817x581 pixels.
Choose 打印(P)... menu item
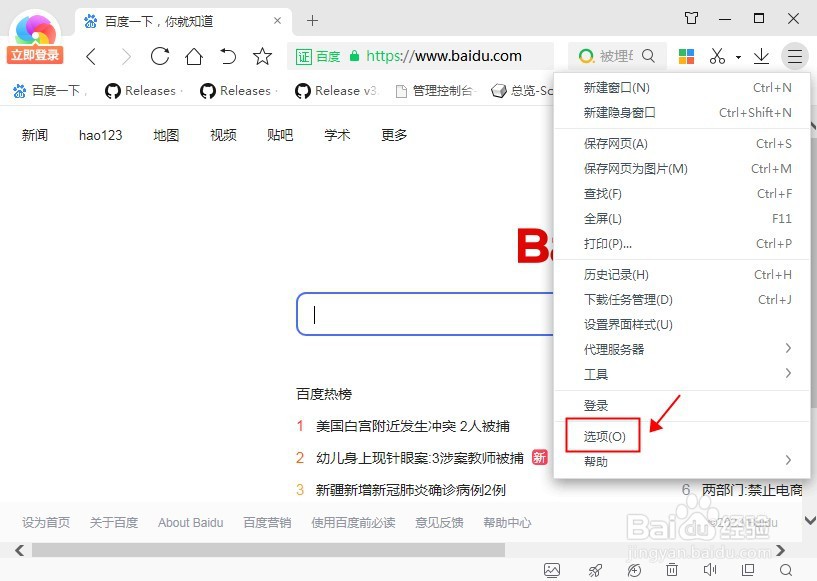[682, 243]
